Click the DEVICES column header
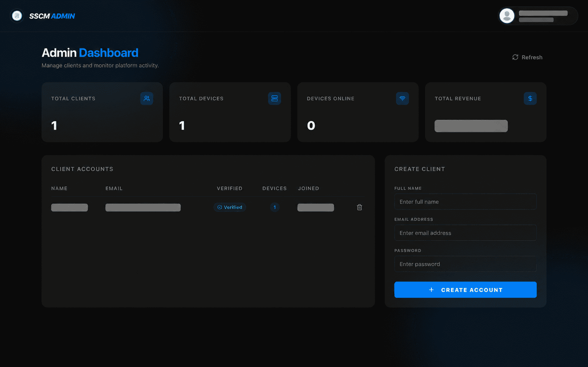 pos(275,188)
